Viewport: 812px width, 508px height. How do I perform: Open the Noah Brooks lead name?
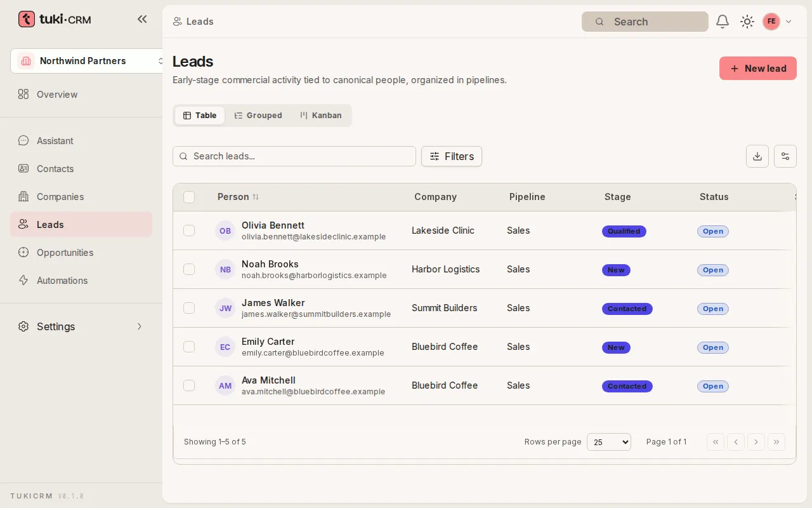coord(270,264)
